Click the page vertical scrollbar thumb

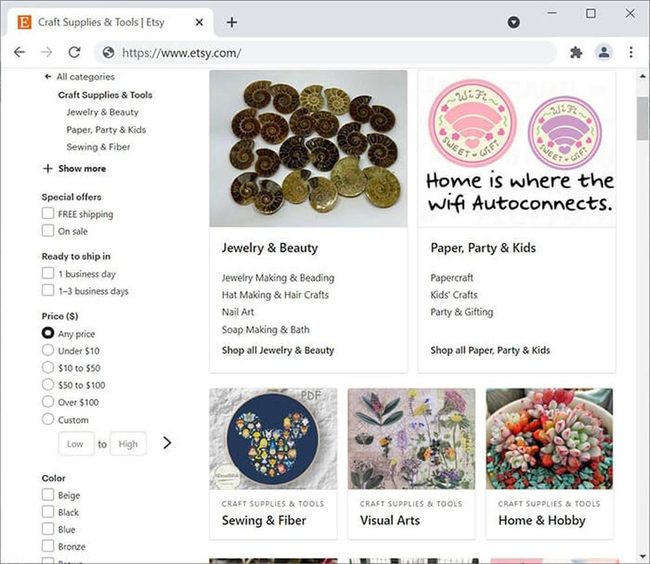pos(643,118)
